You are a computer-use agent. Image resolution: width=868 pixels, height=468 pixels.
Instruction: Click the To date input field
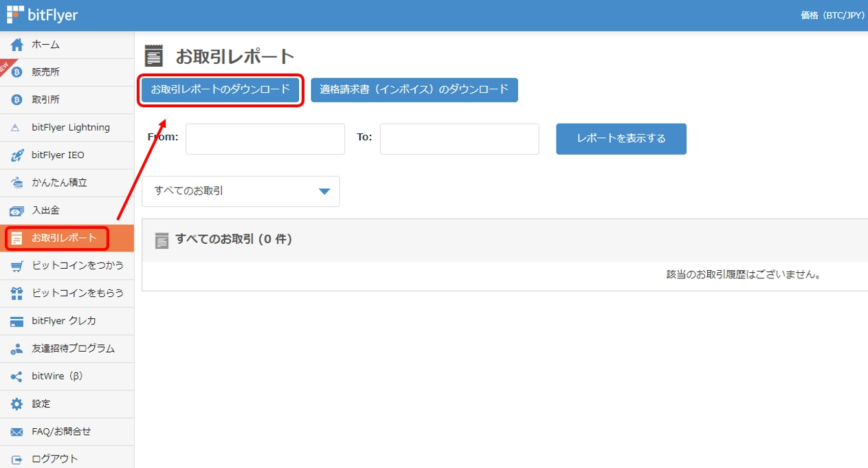(x=459, y=139)
